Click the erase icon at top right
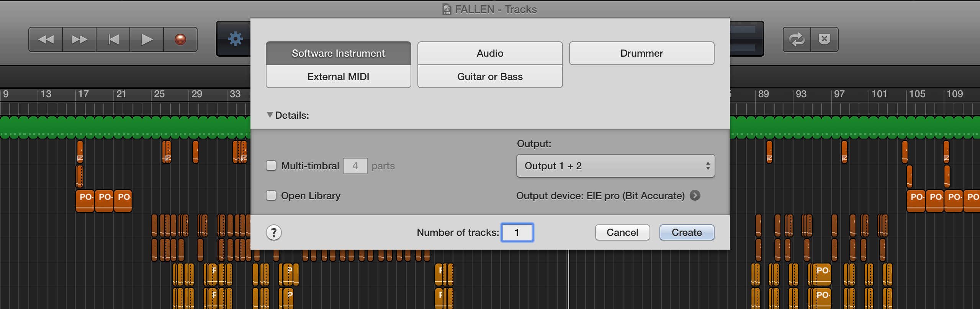The image size is (980, 309). (x=824, y=39)
